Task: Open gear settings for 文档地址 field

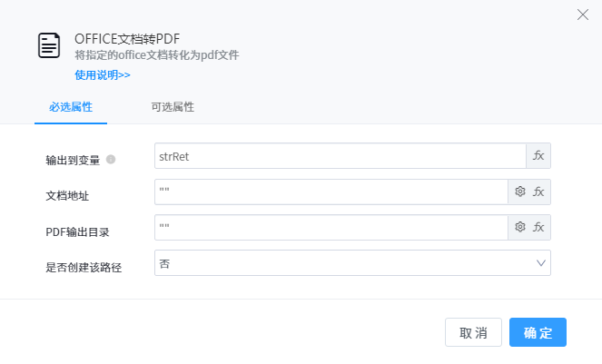Action: pyautogui.click(x=520, y=192)
